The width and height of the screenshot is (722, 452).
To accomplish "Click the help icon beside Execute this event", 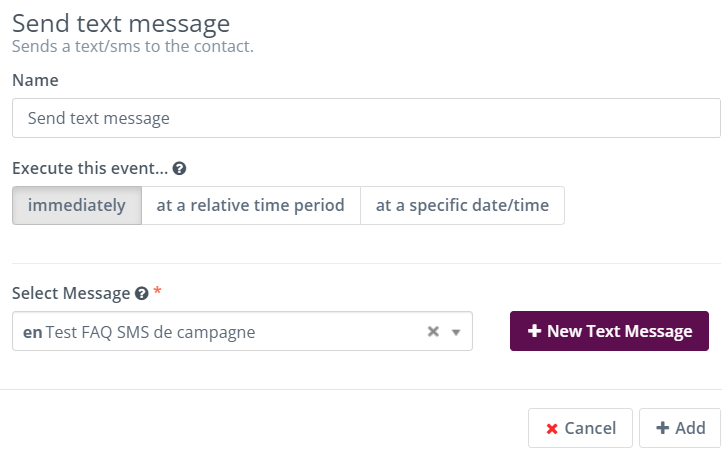I will click(179, 168).
